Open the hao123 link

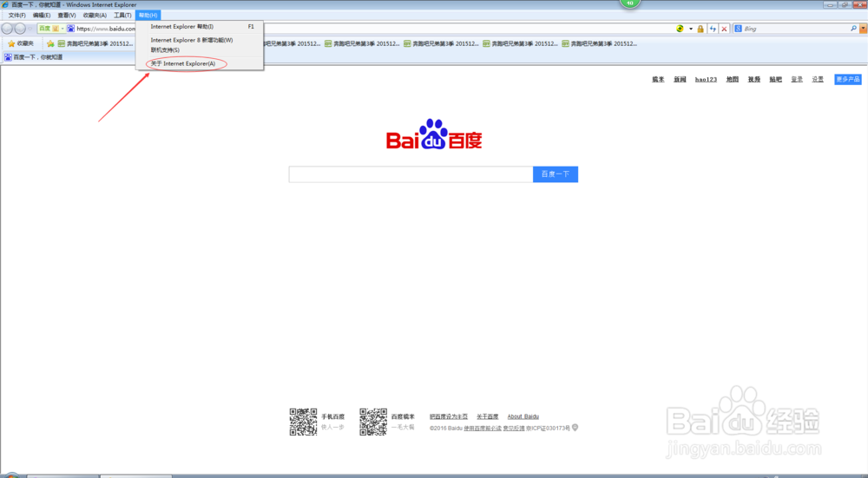click(x=706, y=80)
